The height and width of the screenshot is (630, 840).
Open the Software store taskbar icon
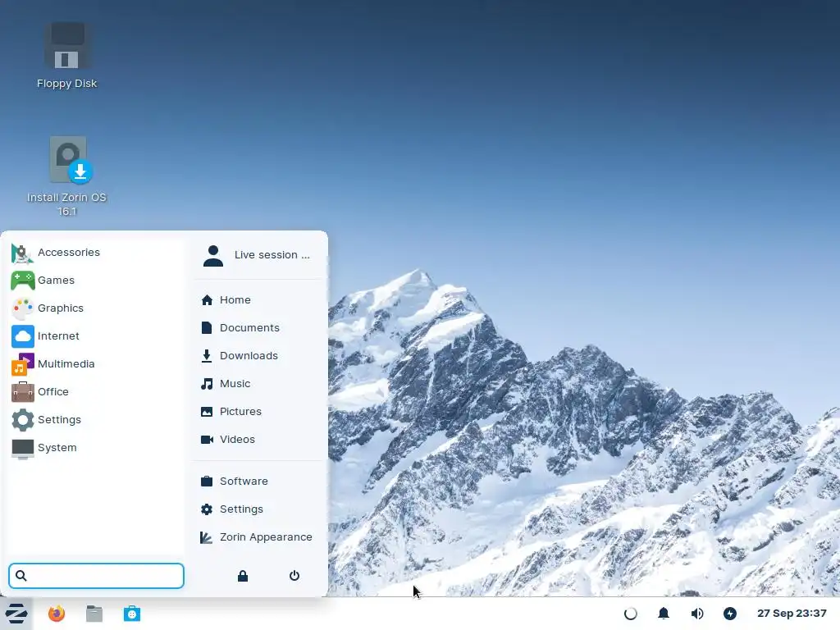point(132,614)
